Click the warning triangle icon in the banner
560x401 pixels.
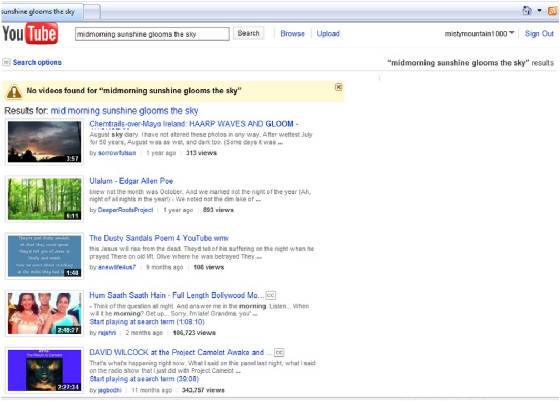pos(14,92)
